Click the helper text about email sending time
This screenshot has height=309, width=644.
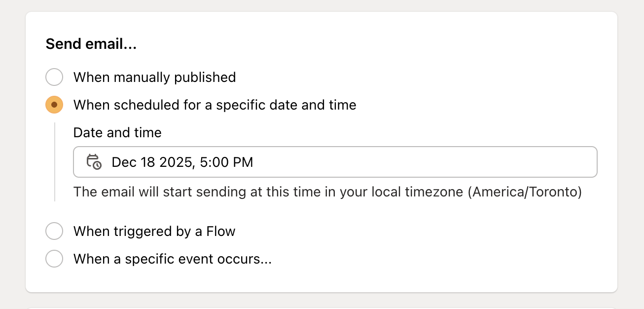327,192
